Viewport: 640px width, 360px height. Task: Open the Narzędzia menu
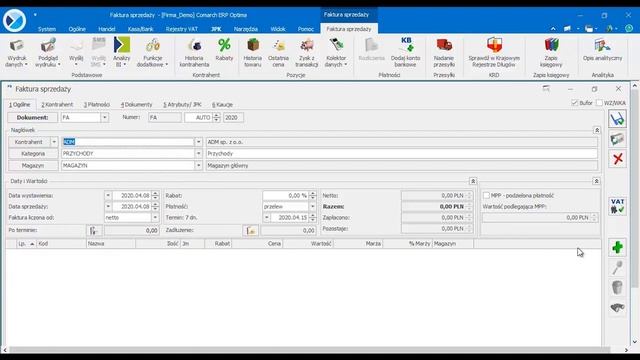(246, 29)
